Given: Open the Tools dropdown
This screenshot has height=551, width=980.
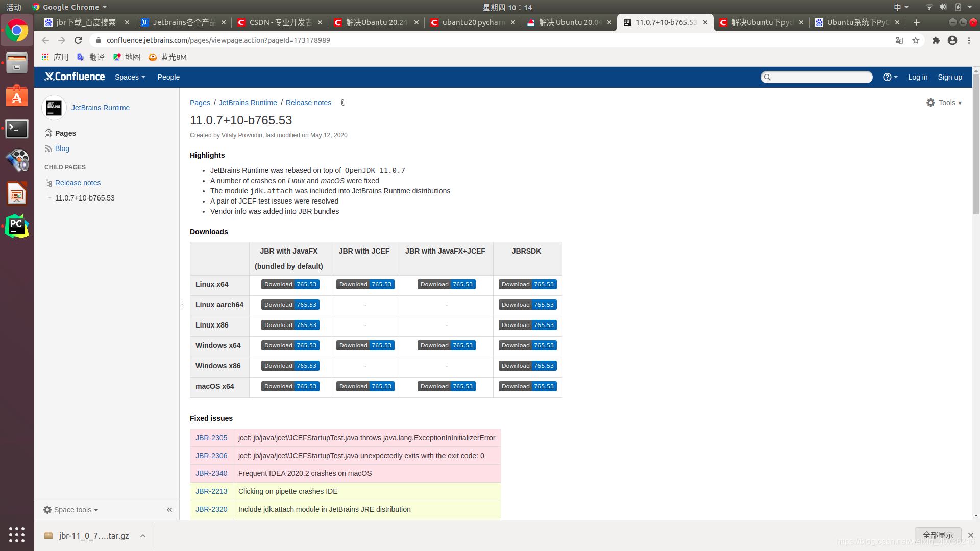Looking at the screenshot, I should [944, 103].
